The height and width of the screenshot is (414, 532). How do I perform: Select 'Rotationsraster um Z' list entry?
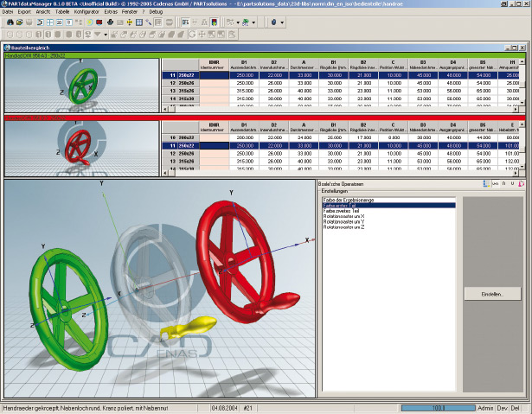coord(388,227)
